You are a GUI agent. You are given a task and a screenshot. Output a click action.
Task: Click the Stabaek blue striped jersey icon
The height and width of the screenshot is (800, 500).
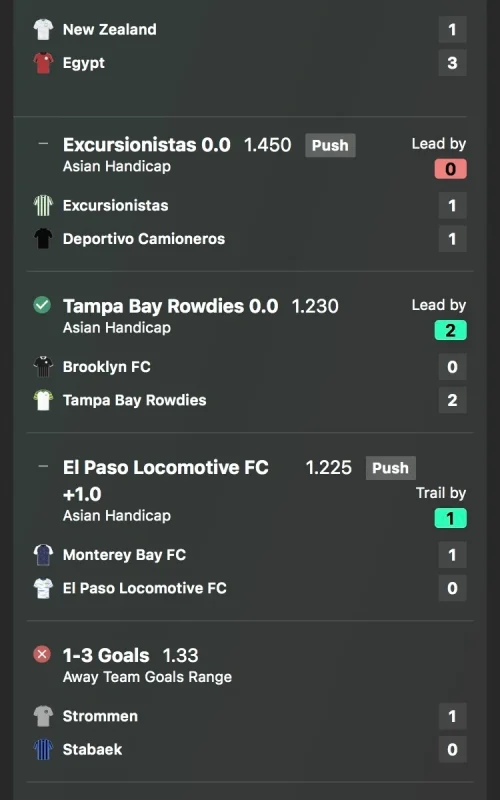pos(43,749)
